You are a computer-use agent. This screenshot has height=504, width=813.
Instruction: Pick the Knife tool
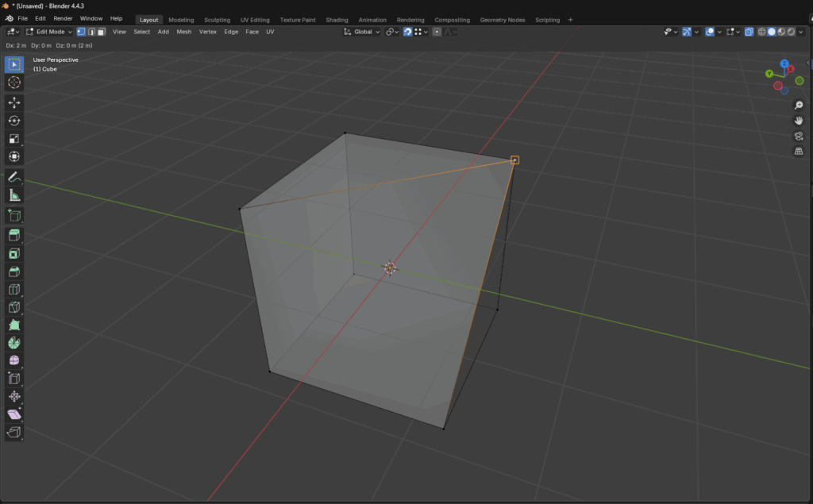tap(14, 307)
